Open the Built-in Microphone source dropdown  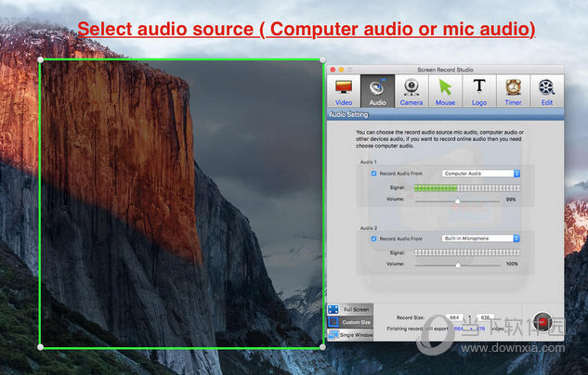[481, 239]
